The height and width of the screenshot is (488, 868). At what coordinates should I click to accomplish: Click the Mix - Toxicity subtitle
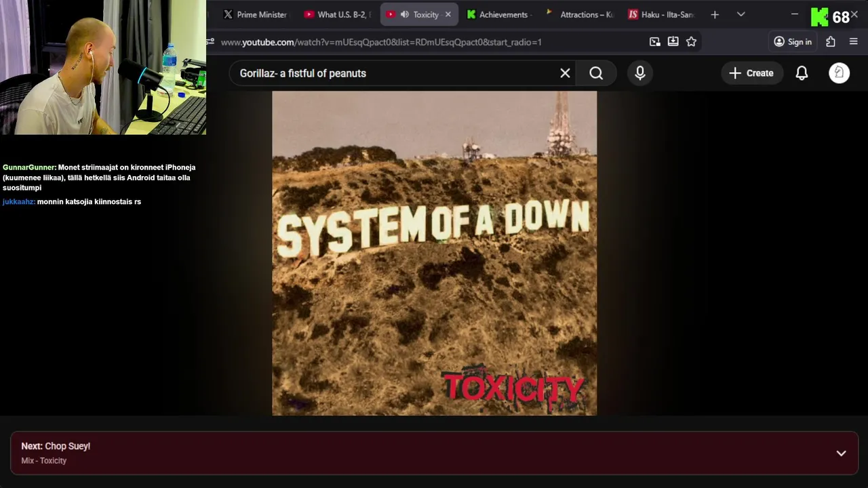(44, 461)
